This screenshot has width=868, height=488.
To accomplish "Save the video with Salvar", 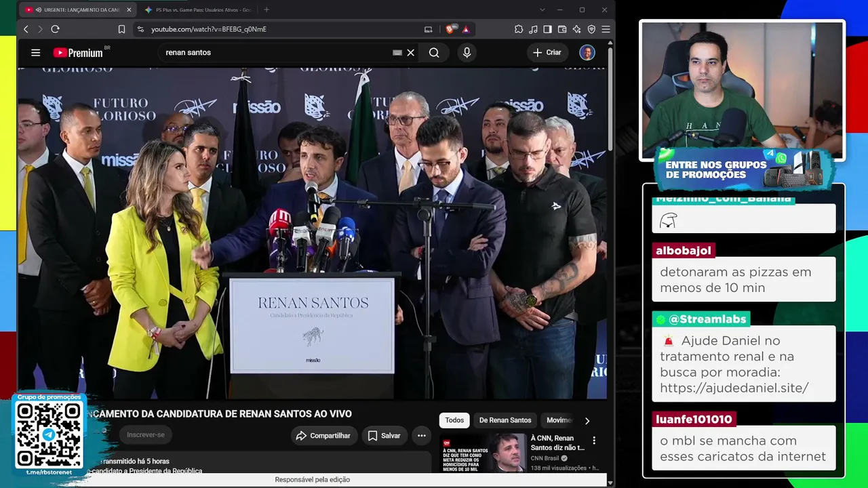I will tap(384, 436).
